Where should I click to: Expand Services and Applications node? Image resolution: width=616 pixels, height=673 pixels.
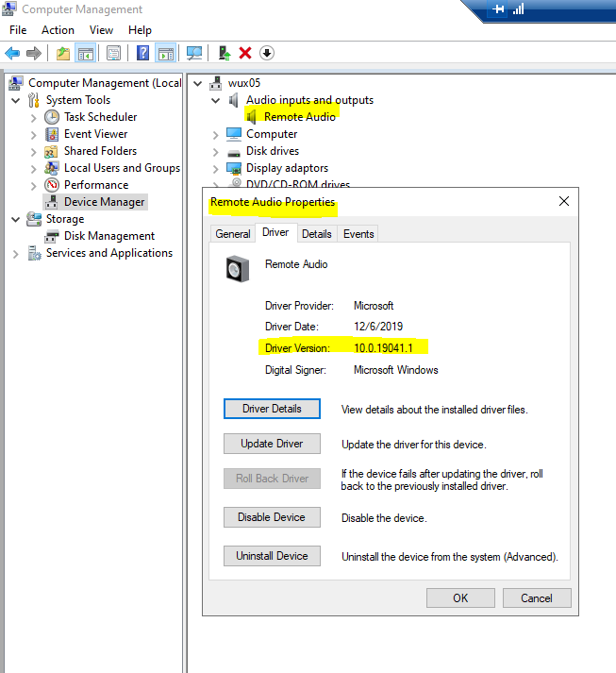click(x=16, y=254)
